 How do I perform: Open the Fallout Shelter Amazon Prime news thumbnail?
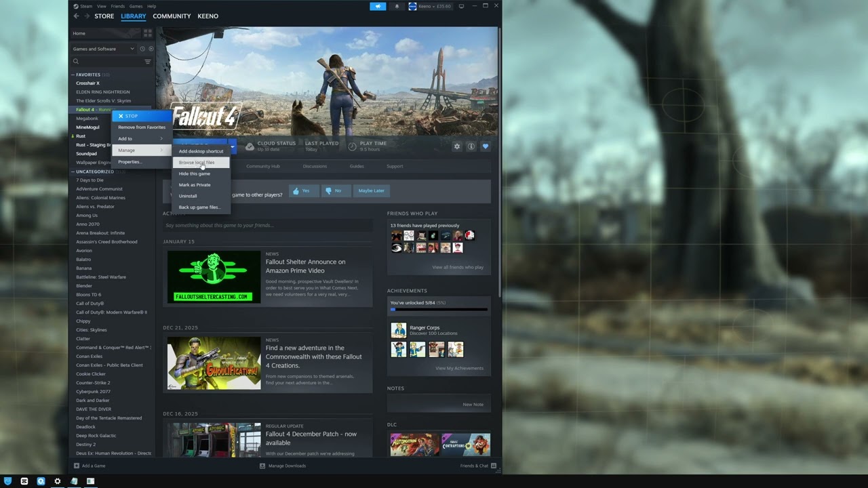coord(214,277)
